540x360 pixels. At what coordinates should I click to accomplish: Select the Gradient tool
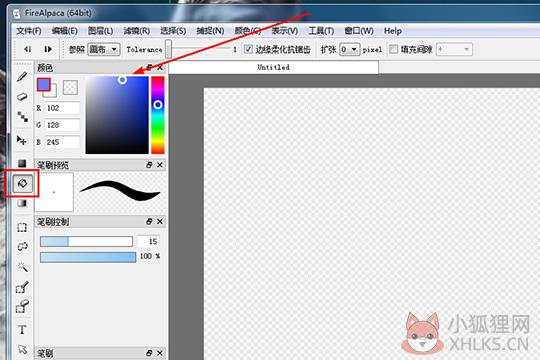pos(22,203)
